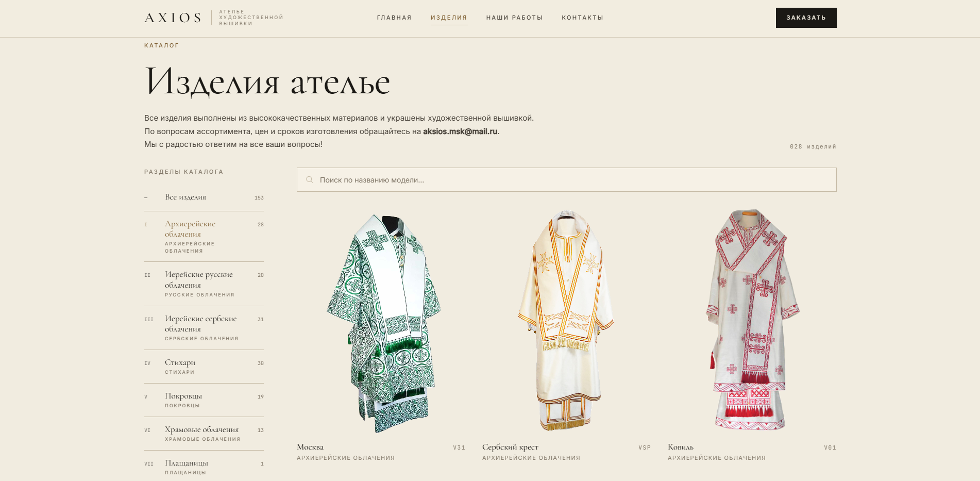The height and width of the screenshot is (481, 980).
Task: Open the ГЛАВНАЯ menu item
Action: coord(394,18)
